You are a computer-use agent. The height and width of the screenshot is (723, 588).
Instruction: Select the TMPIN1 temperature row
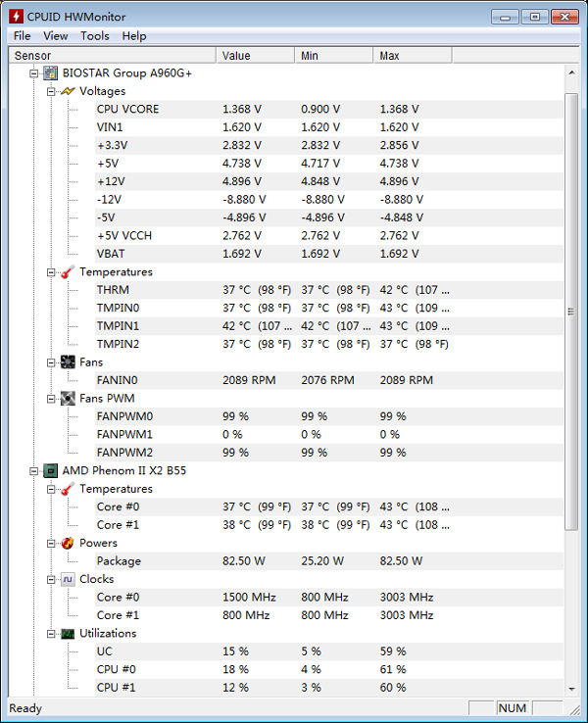coord(329,326)
